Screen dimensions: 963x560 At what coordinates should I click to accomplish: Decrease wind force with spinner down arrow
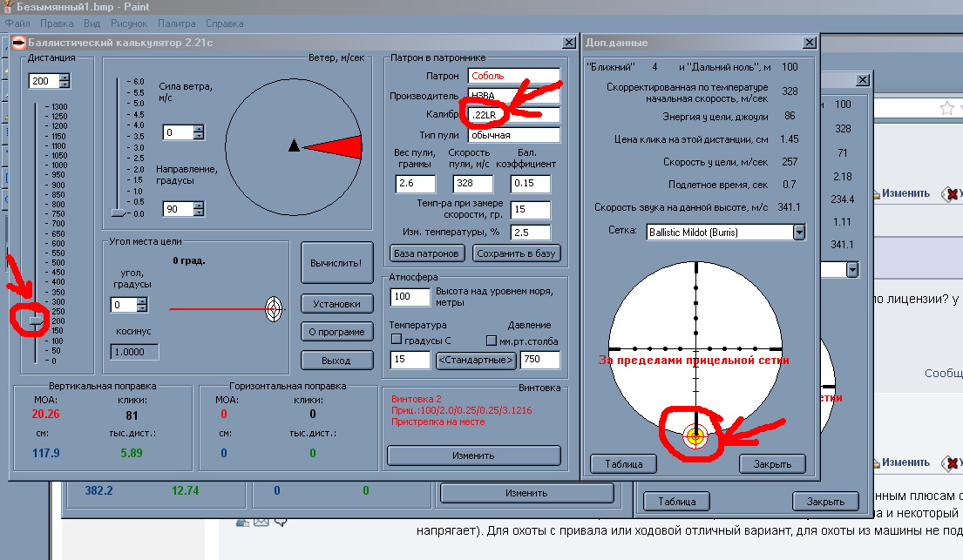click(199, 137)
